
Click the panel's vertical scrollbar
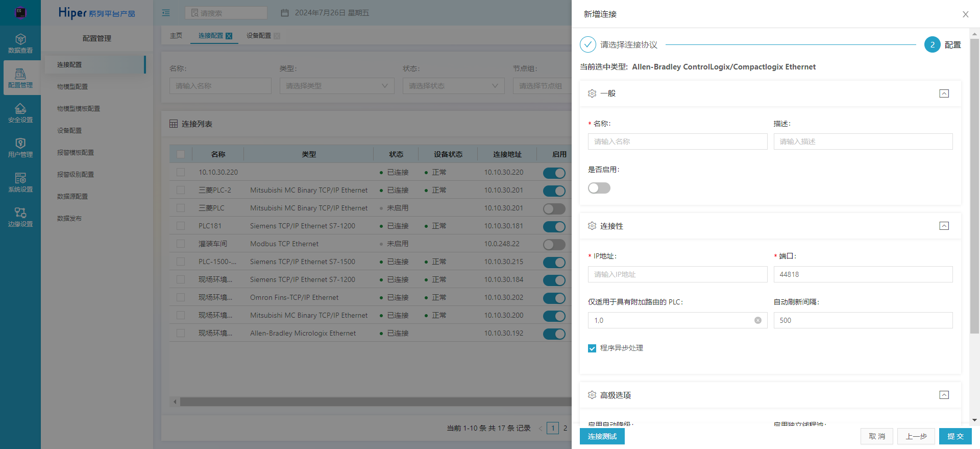pos(974,186)
